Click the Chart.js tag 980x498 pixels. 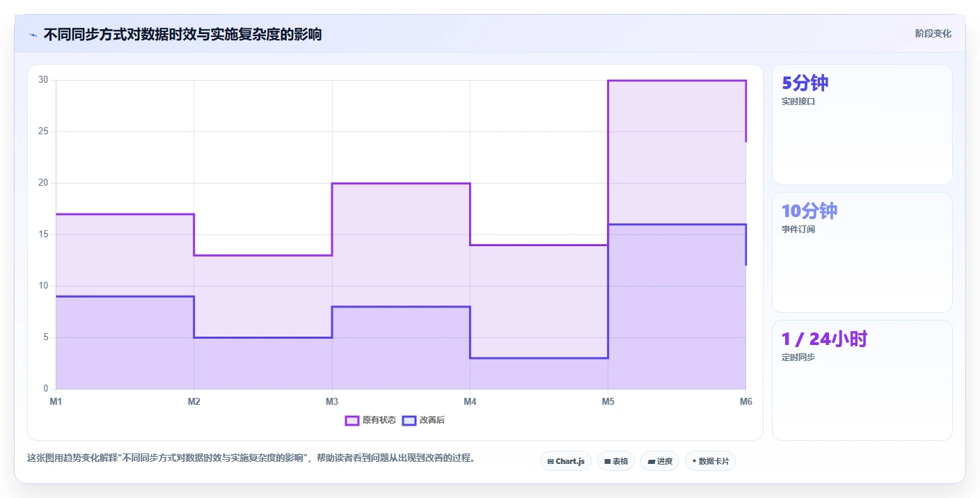pyautogui.click(x=566, y=461)
